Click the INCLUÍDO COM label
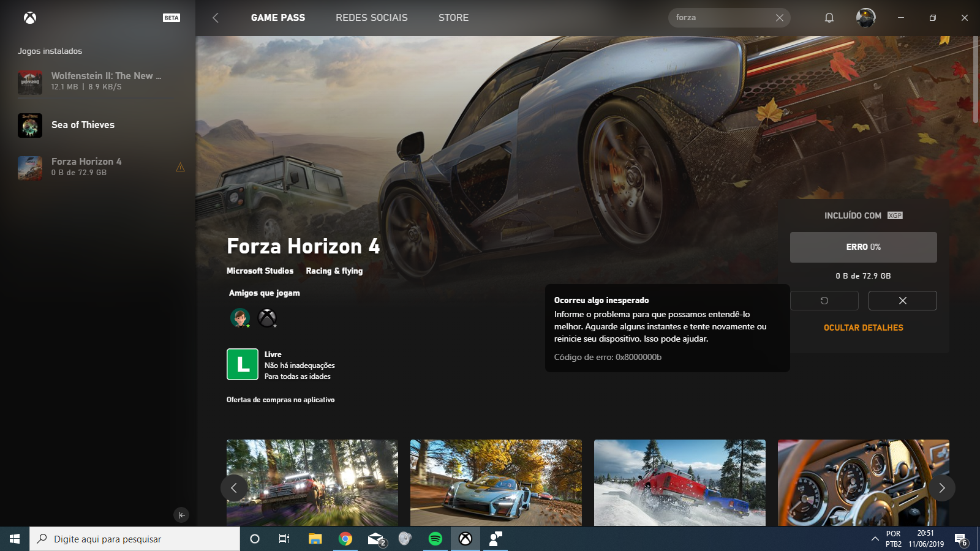980x551 pixels. (853, 216)
